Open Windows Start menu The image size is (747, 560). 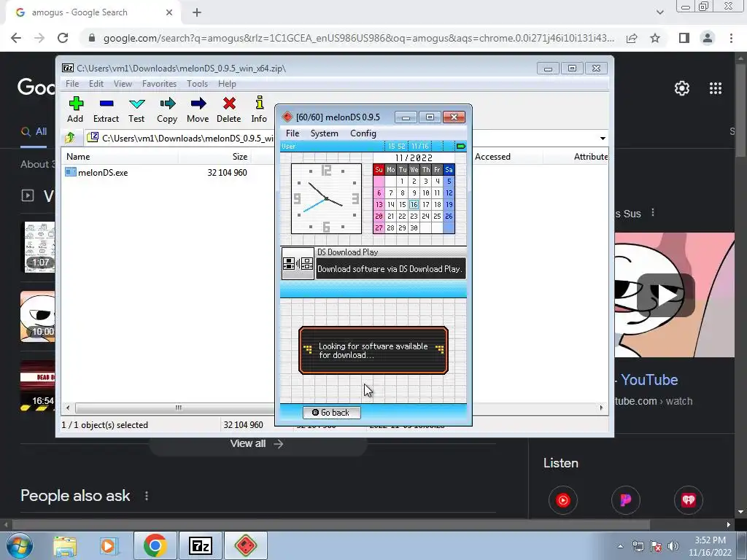point(20,545)
